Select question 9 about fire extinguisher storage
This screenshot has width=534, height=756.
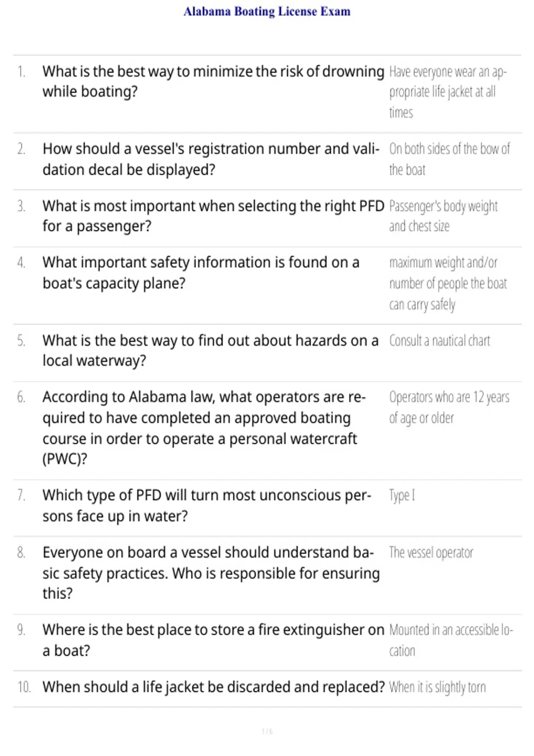[x=213, y=640]
